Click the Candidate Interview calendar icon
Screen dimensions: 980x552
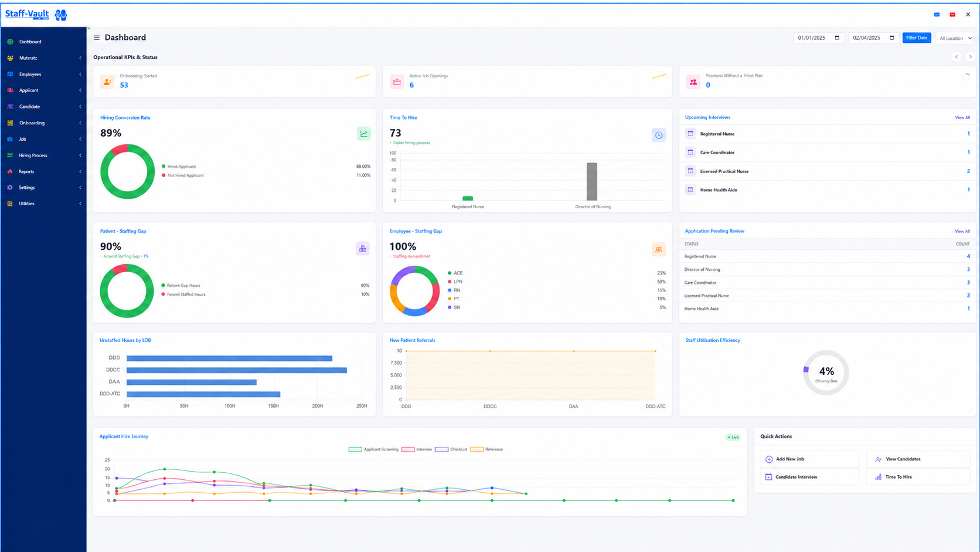pos(768,477)
